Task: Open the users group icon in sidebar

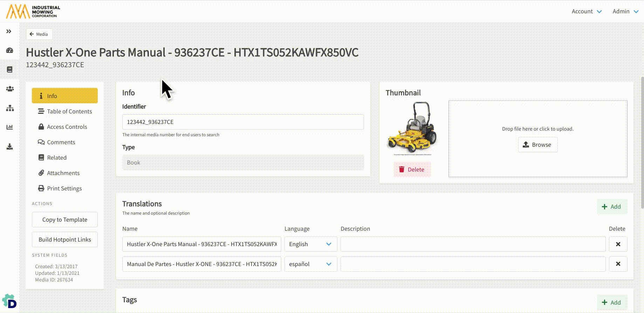Action: [10, 89]
